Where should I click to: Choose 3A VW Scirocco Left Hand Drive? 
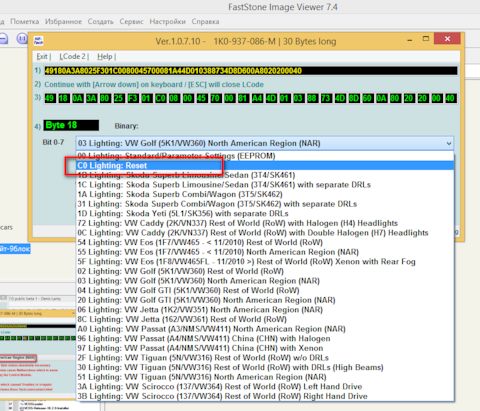tap(265, 387)
